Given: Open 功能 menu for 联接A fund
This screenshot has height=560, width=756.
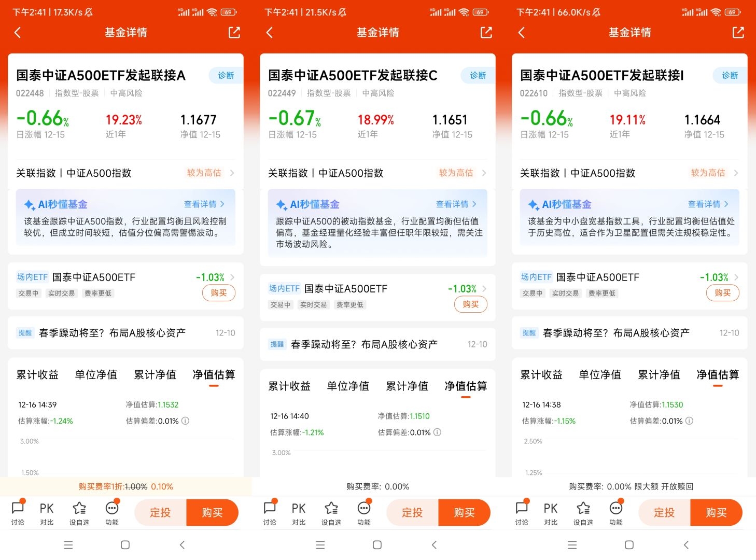Looking at the screenshot, I should 112,513.
